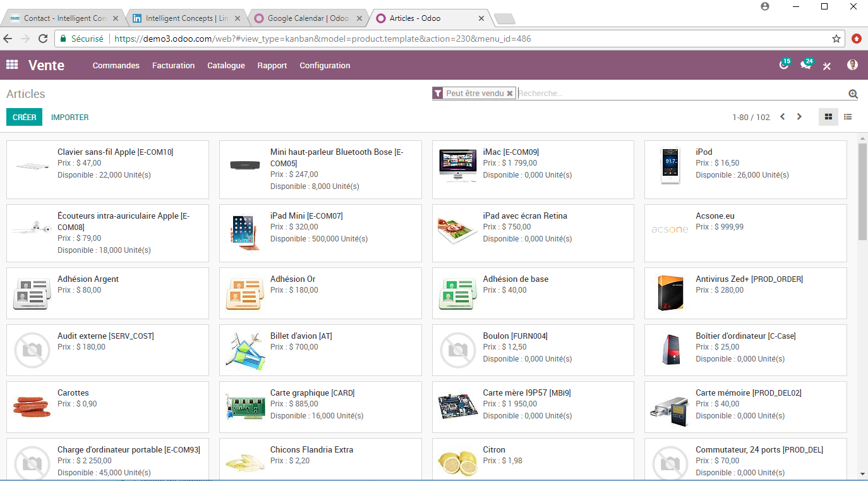The width and height of the screenshot is (868, 481).
Task: Remove the 'Peut être vendu' filter
Action: pyautogui.click(x=510, y=93)
